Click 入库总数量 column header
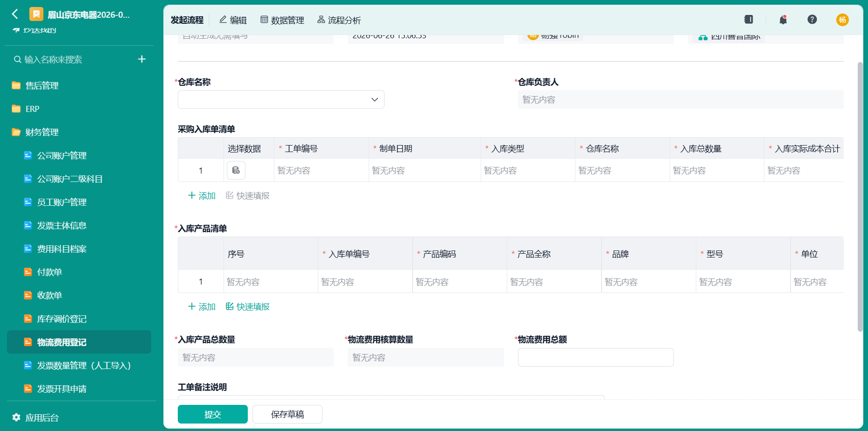Screen dimensions: 868x431 click(x=717, y=148)
